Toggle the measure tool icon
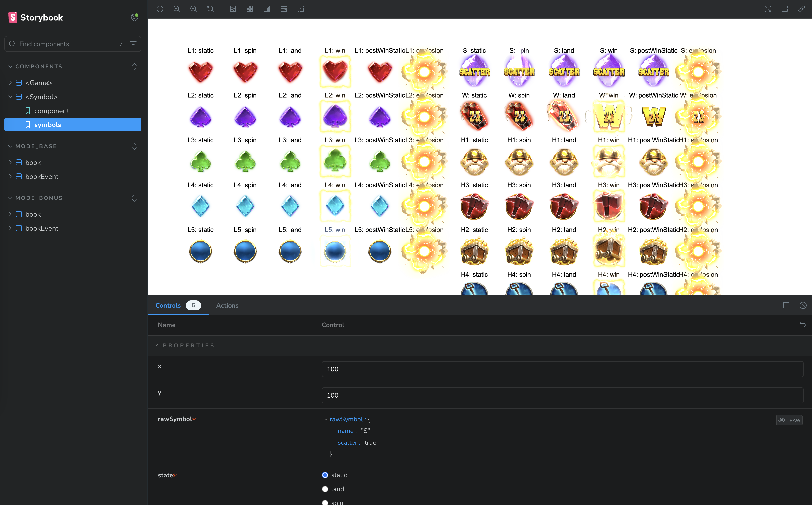This screenshot has height=505, width=812. (284, 9)
